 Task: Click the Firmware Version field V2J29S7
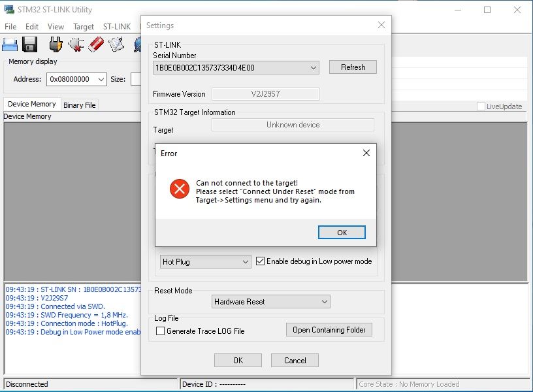(x=265, y=94)
